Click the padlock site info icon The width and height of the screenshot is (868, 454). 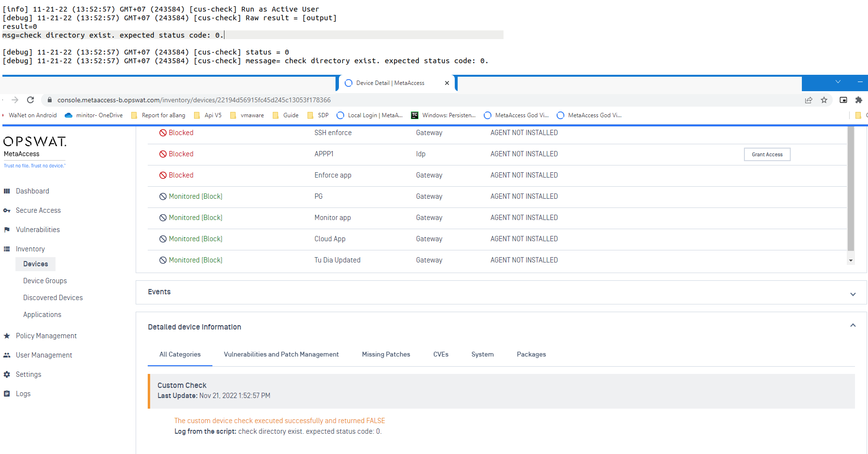click(49, 100)
